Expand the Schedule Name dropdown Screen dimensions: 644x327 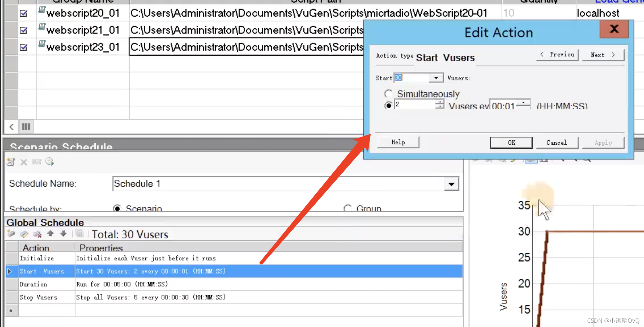coord(451,184)
